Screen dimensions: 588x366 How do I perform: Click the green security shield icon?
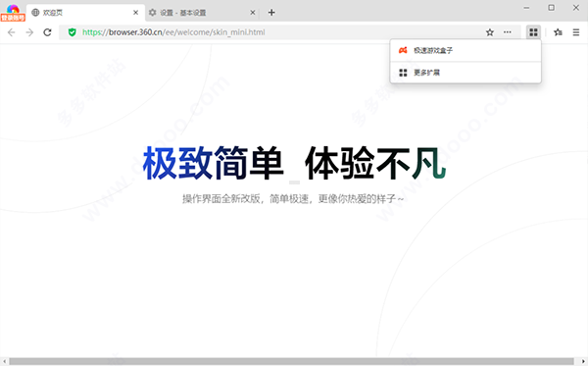tap(72, 32)
